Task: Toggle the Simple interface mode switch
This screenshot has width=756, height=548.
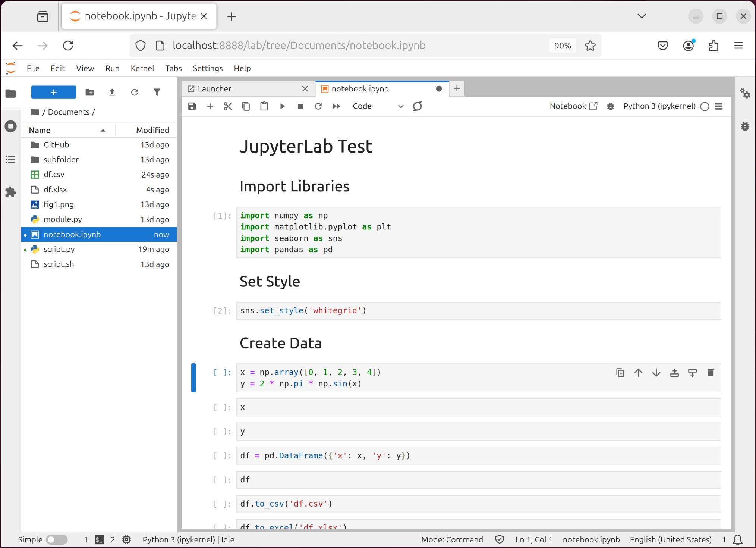Action: [57, 540]
